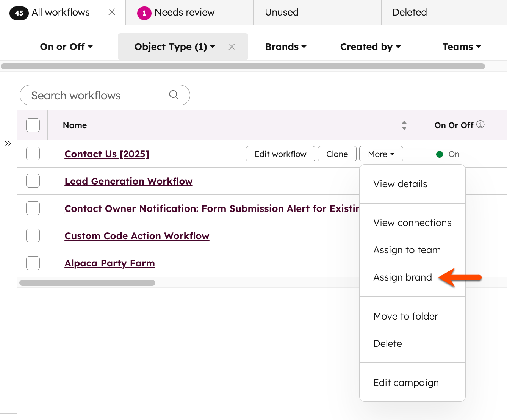Switch to the Unused tab
This screenshot has width=507, height=420.
click(281, 12)
